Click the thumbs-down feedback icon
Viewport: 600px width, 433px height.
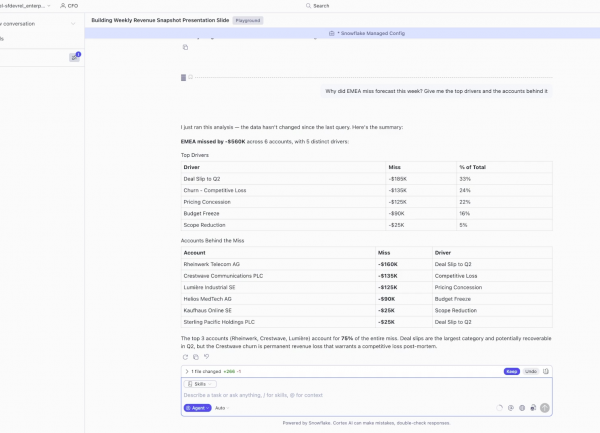(207, 357)
